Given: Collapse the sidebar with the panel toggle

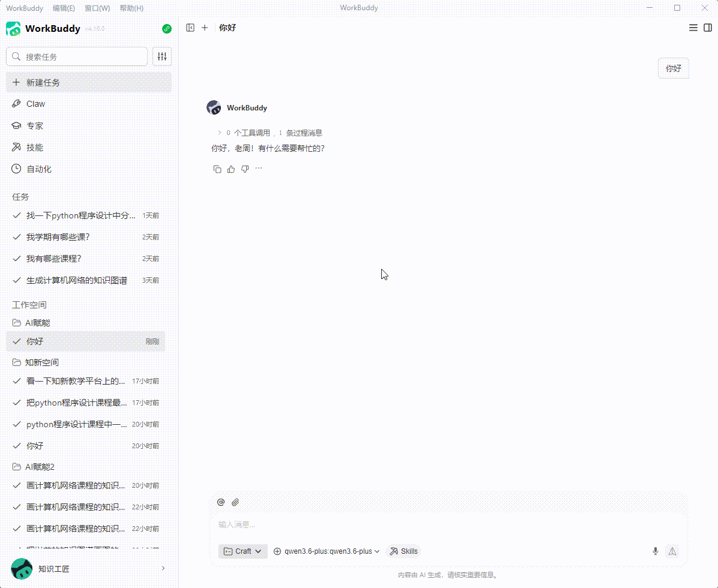Looking at the screenshot, I should [x=190, y=28].
